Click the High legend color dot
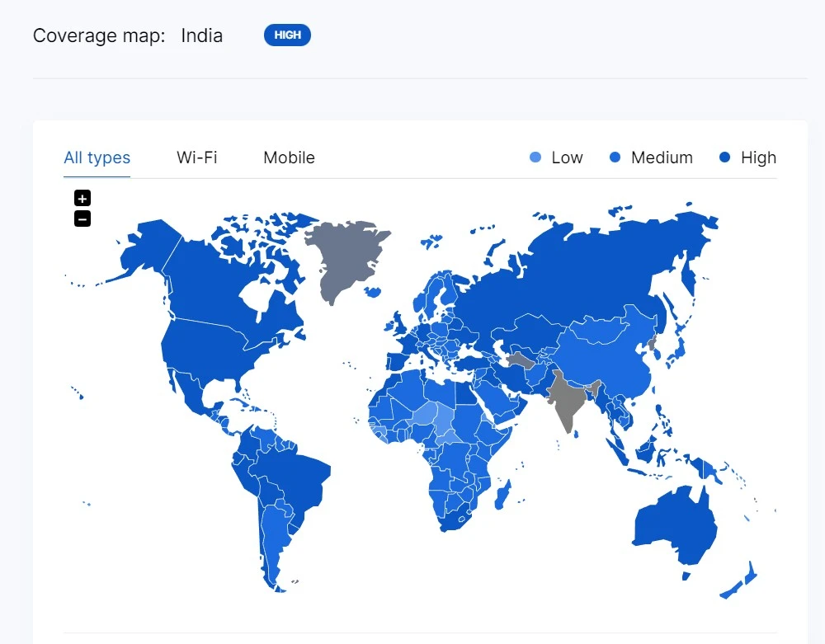The height and width of the screenshot is (644, 825). click(x=724, y=157)
